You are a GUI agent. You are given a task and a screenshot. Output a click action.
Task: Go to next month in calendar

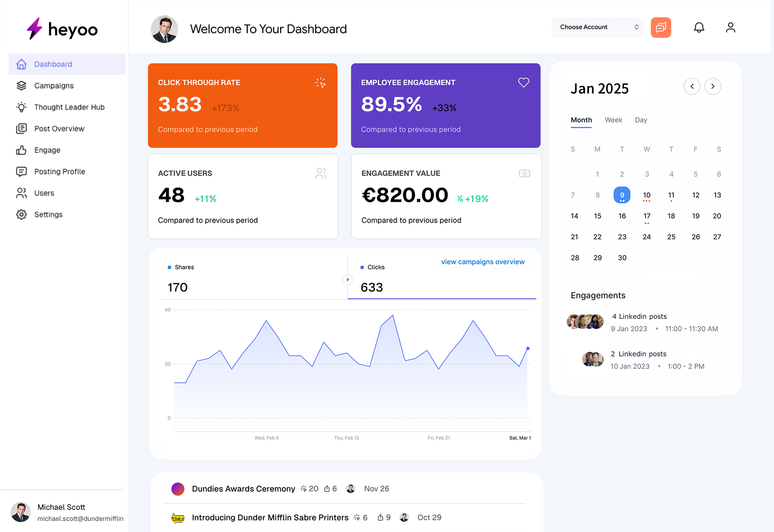pyautogui.click(x=712, y=86)
